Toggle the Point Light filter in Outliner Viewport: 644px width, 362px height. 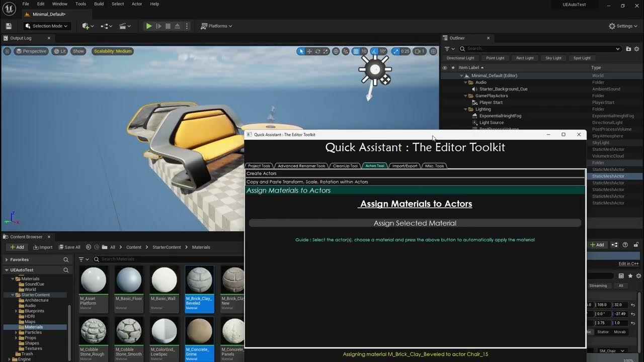tap(495, 58)
